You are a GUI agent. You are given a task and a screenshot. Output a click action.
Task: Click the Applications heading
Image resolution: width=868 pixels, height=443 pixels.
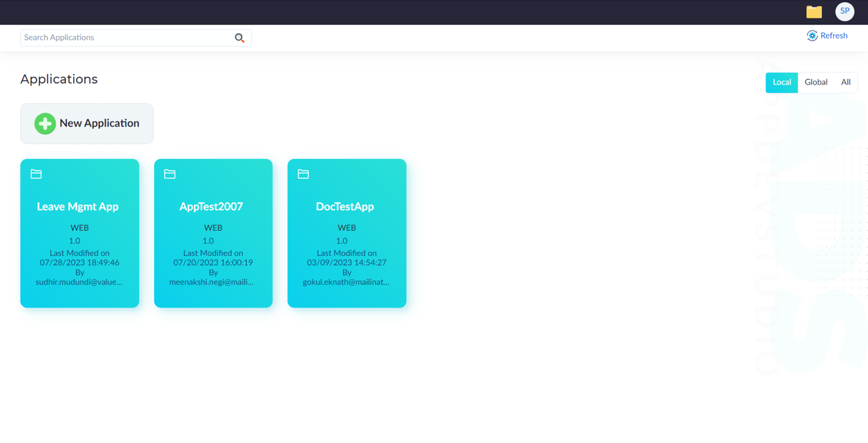[x=59, y=79]
